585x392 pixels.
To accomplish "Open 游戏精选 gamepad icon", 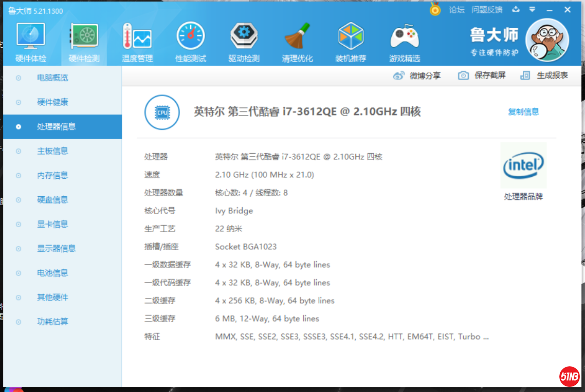I will coord(405,42).
